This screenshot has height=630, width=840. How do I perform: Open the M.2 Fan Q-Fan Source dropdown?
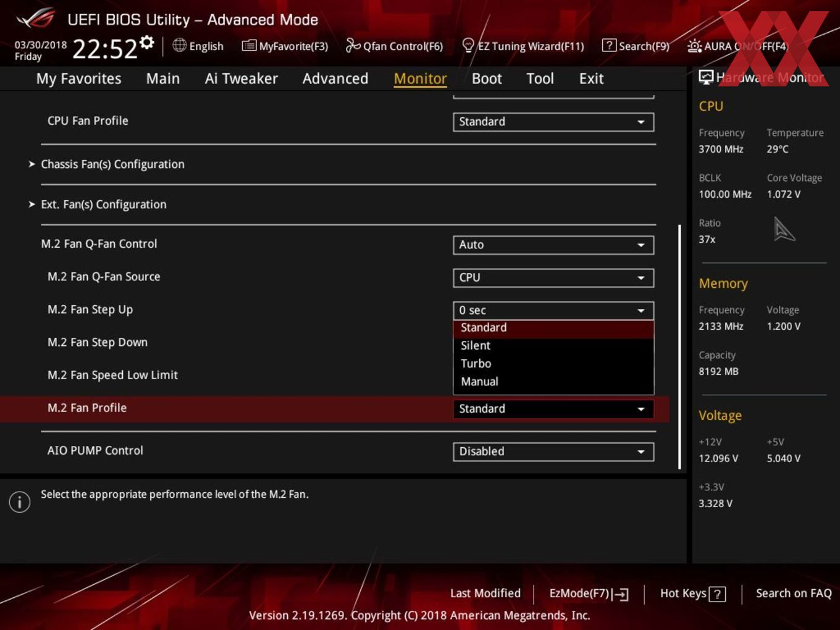click(553, 277)
